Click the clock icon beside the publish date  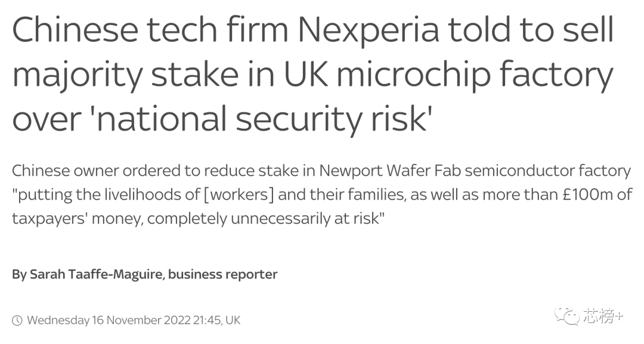(17, 320)
